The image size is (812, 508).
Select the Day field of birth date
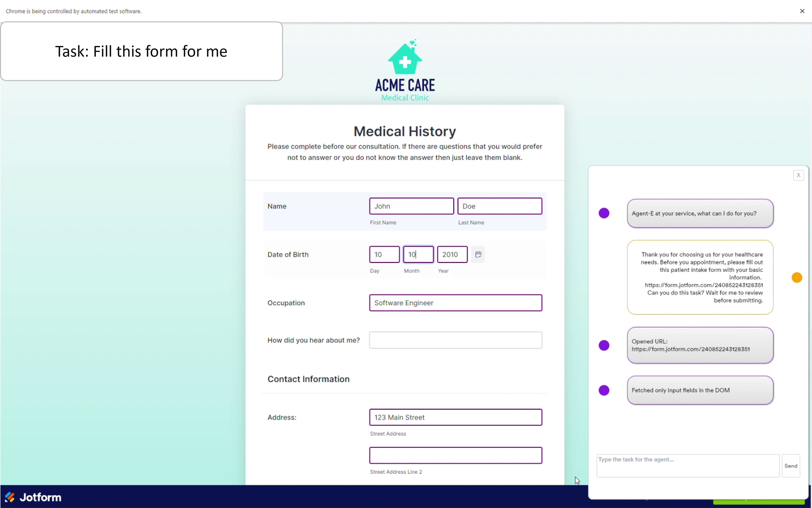point(384,254)
